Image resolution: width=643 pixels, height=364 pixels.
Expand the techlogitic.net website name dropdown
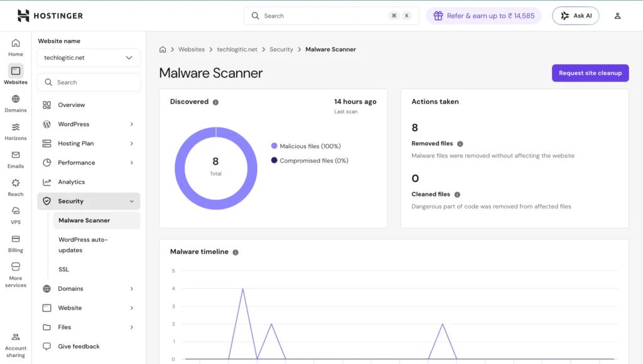(x=88, y=58)
